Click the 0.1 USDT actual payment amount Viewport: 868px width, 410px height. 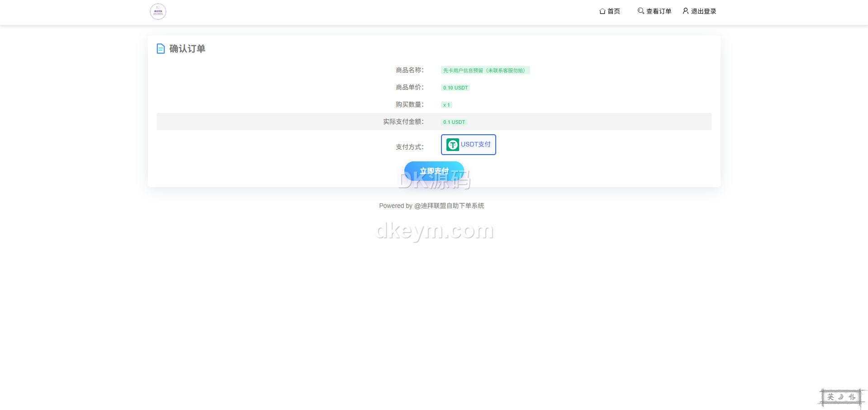pos(454,122)
